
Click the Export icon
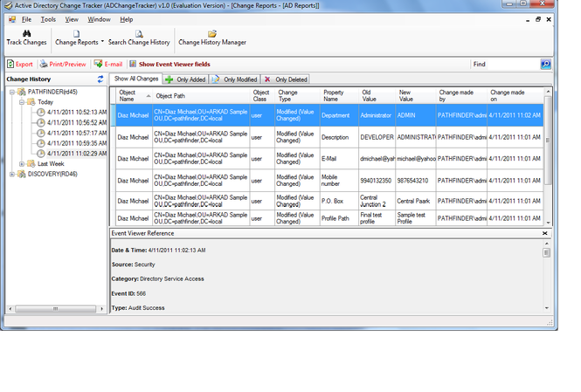[x=10, y=64]
